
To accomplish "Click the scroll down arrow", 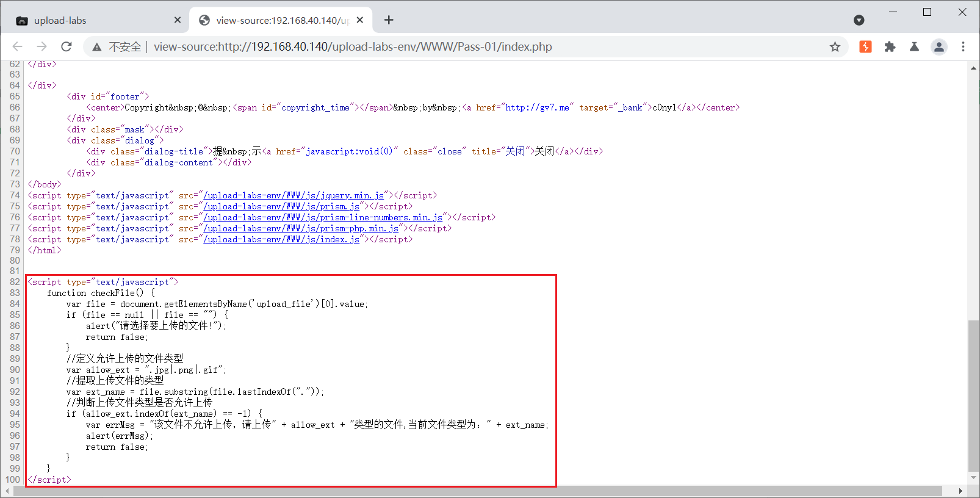I will [973, 478].
